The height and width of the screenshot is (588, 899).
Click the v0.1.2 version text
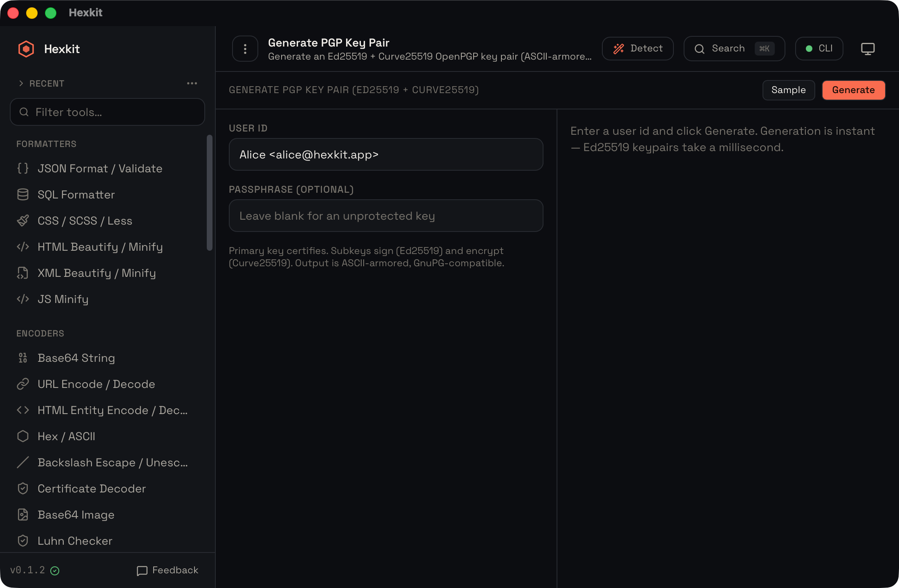click(x=27, y=570)
